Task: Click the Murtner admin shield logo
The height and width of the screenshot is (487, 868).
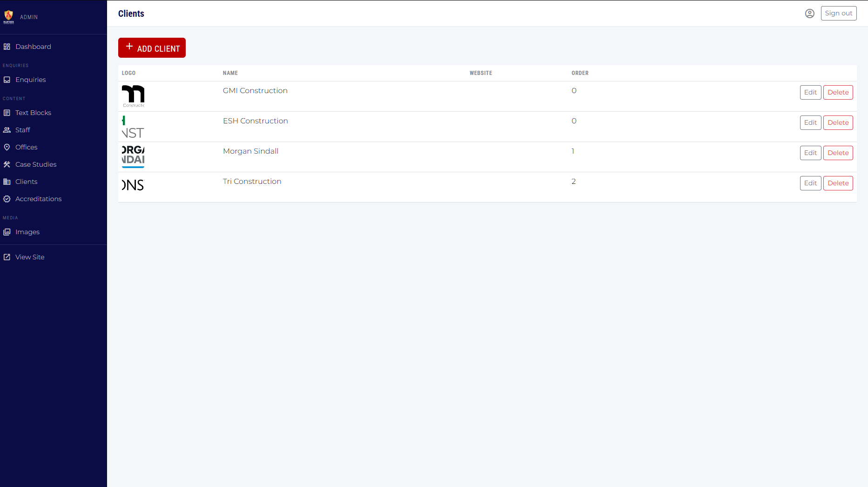Action: pyautogui.click(x=8, y=17)
